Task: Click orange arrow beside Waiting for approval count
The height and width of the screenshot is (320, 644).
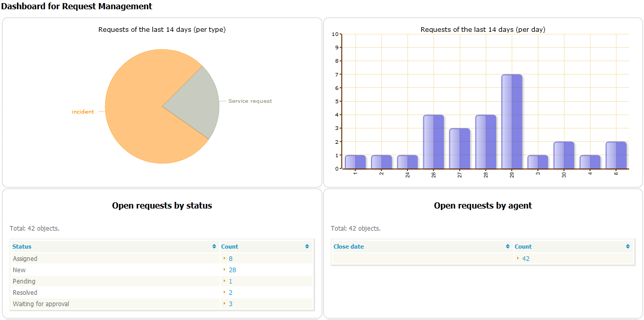Action: [x=225, y=304]
